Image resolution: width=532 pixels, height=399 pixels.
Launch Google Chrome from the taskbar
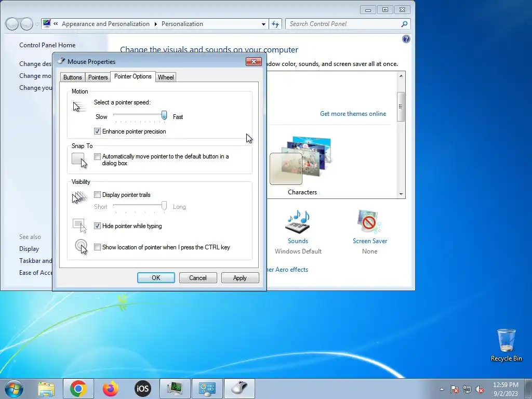[78, 389]
